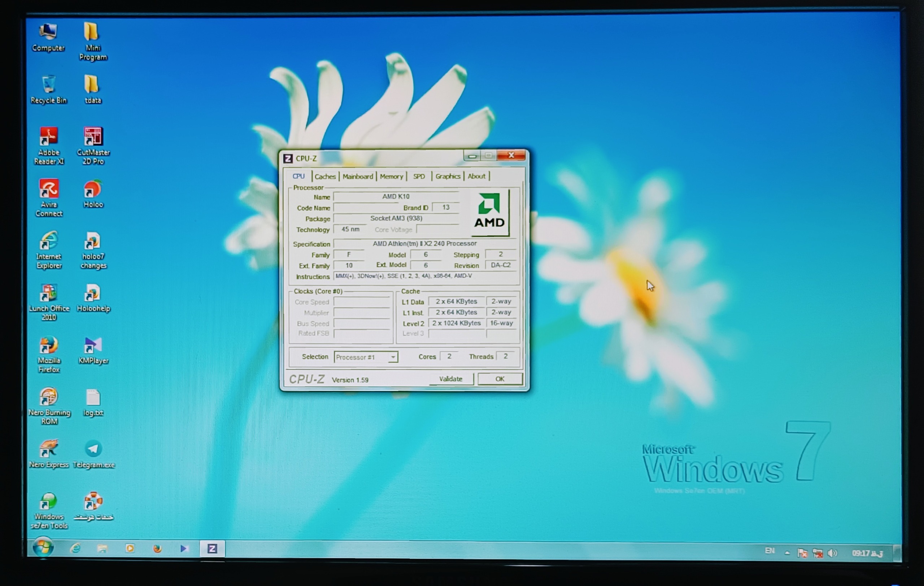Click the Instructions field listing MMX(+)

425,276
